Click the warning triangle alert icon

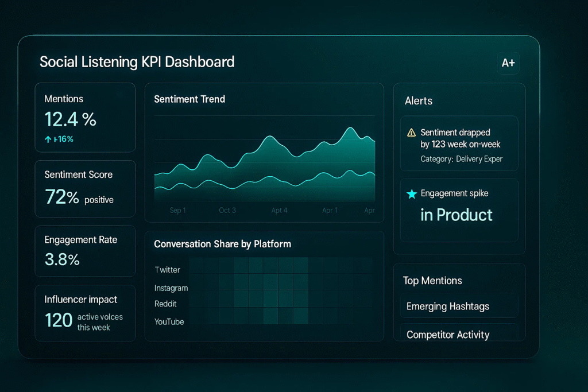point(411,133)
